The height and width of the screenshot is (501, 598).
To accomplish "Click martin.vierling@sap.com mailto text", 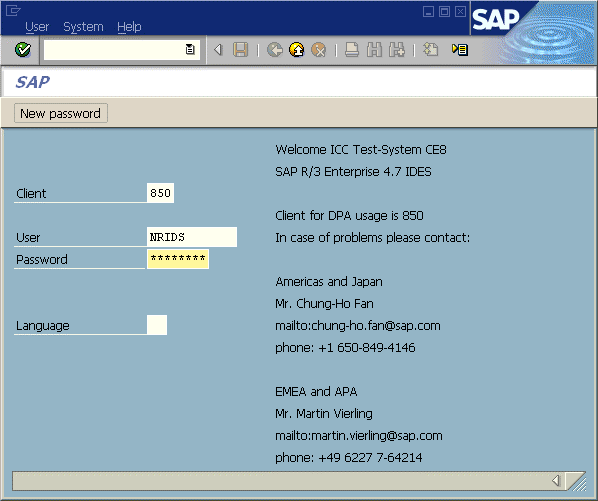I will coord(358,435).
